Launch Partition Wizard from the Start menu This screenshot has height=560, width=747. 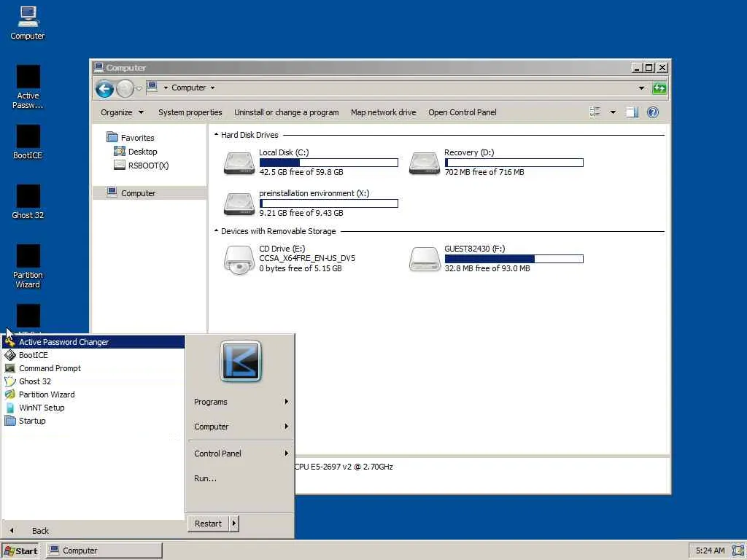click(x=93, y=394)
